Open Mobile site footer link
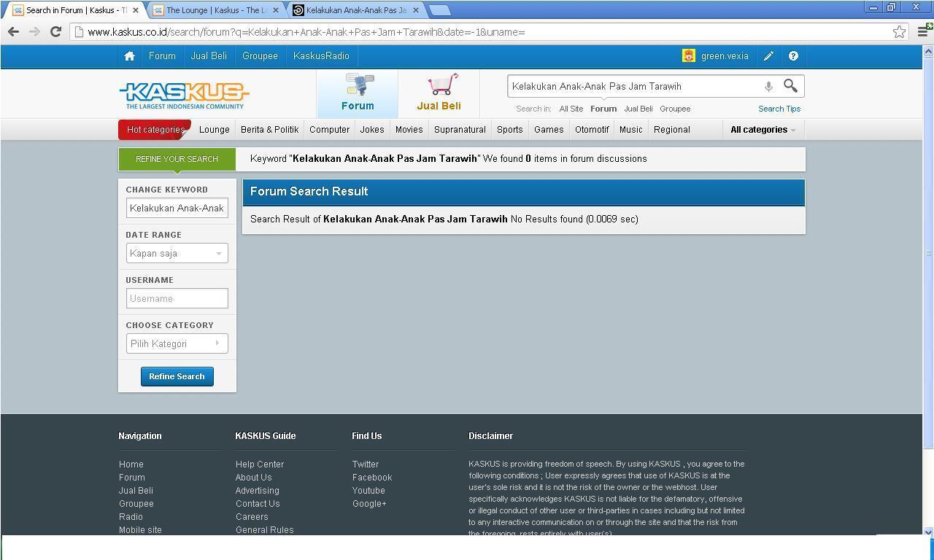The width and height of the screenshot is (934, 560). pos(140,530)
